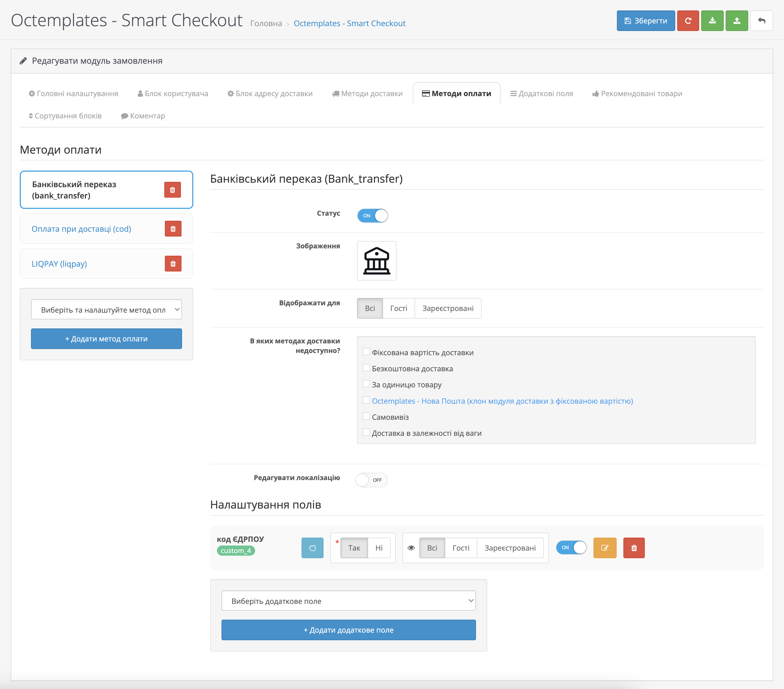Check the Безкоштовна доставка checkbox

(x=366, y=368)
